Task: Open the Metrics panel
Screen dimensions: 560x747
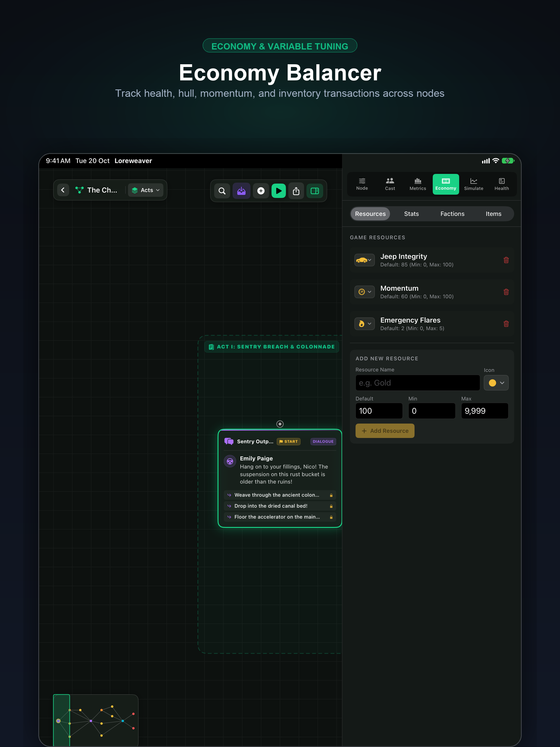Action: tap(418, 184)
